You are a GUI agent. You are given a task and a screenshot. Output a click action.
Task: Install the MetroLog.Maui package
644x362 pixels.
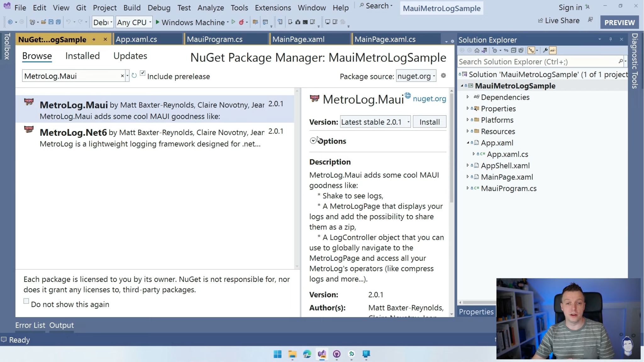point(430,122)
